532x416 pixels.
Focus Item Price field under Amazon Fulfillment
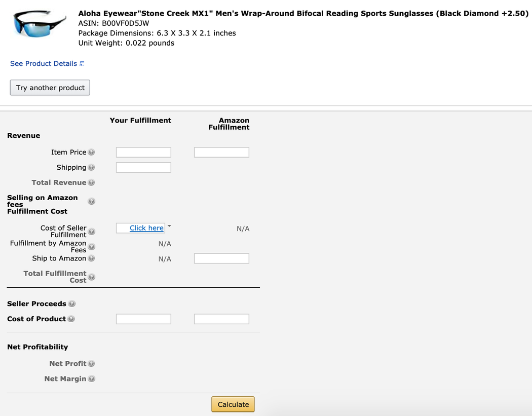click(x=221, y=153)
